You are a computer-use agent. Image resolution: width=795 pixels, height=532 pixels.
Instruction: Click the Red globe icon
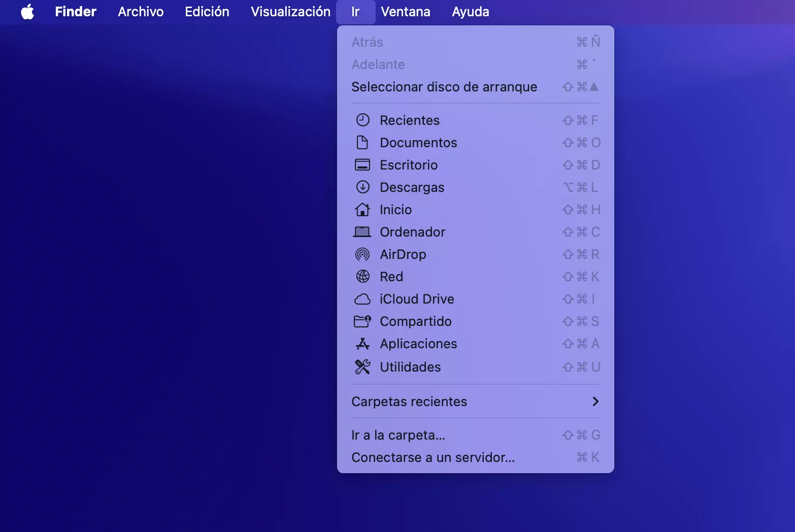pos(362,277)
